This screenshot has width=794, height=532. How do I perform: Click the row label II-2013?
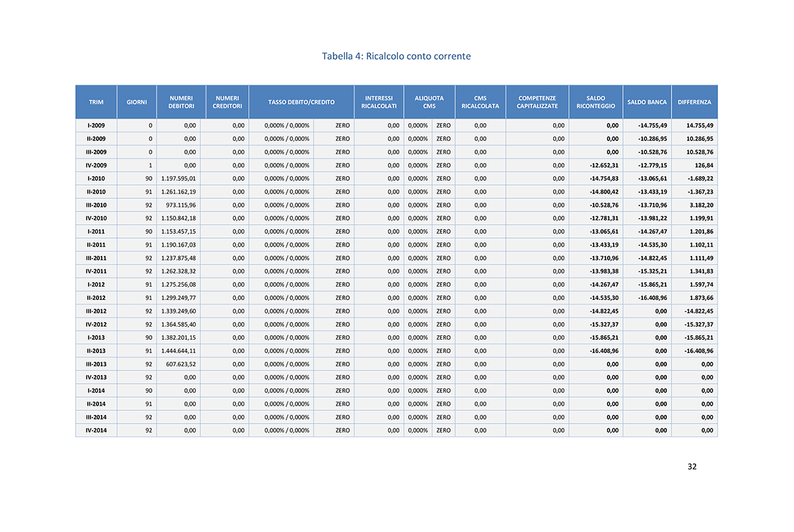point(97,350)
